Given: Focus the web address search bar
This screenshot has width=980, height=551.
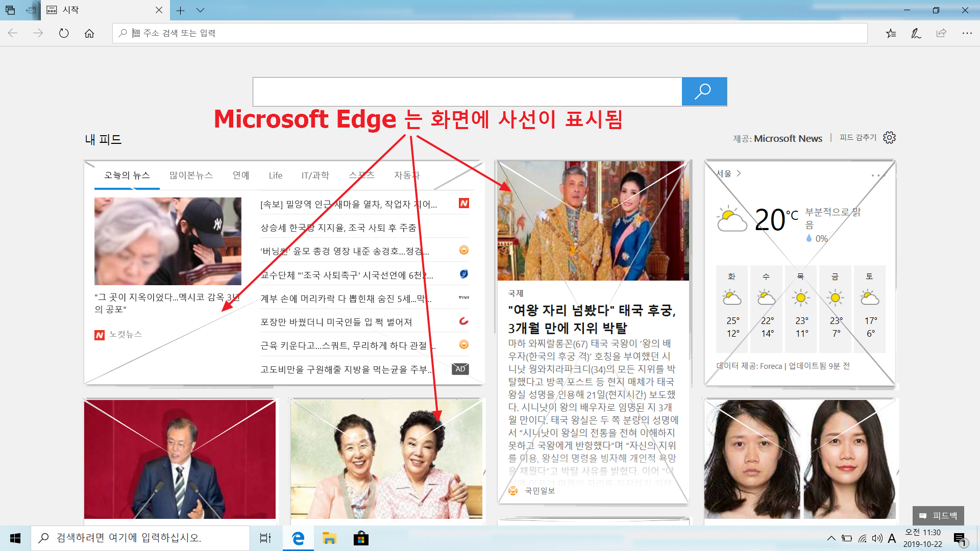Looking at the screenshot, I should [x=489, y=33].
